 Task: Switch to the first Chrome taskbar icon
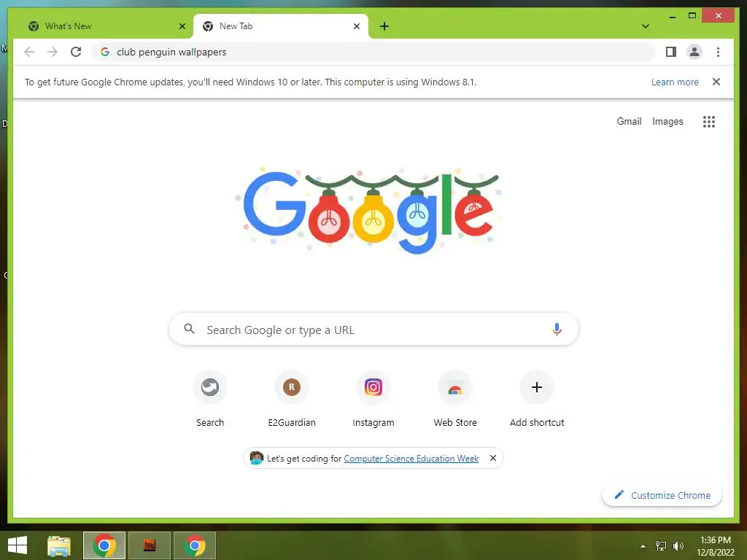tap(104, 545)
